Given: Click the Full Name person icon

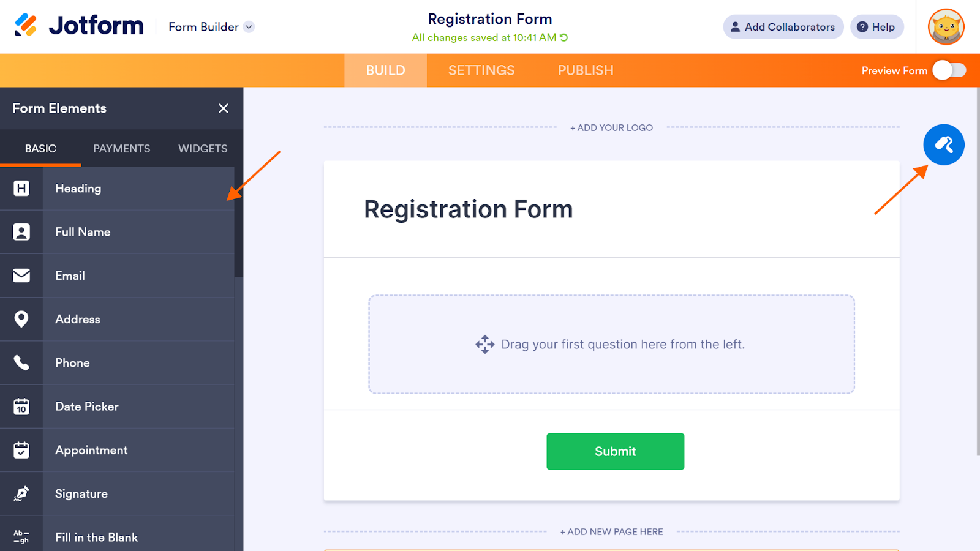Looking at the screenshot, I should pyautogui.click(x=21, y=232).
